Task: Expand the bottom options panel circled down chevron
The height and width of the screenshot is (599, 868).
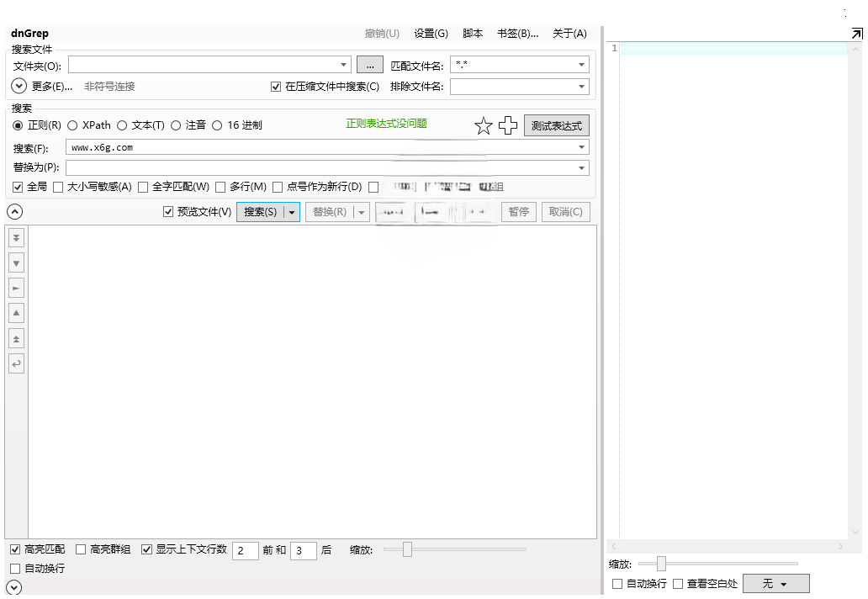Action: pyautogui.click(x=13, y=587)
